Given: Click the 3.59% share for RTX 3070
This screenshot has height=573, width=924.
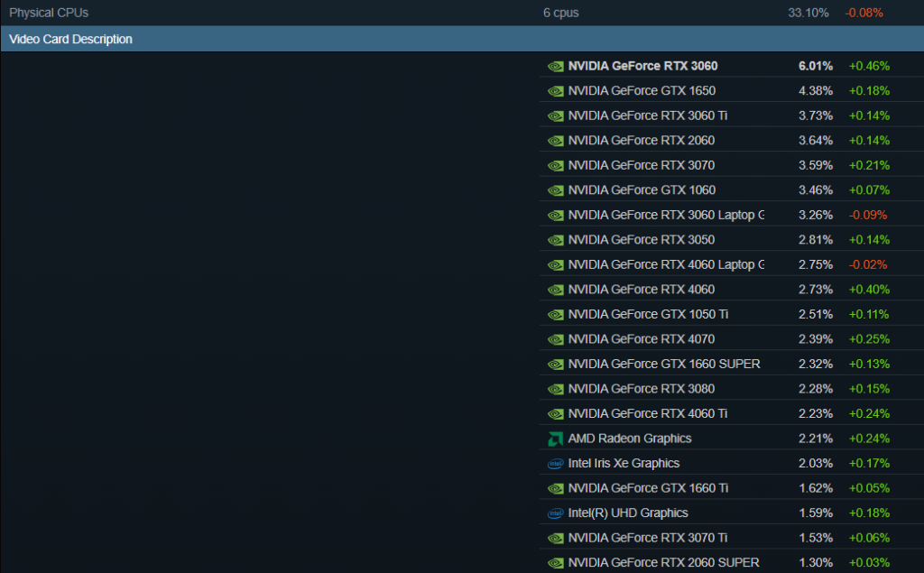Looking at the screenshot, I should [x=816, y=165].
